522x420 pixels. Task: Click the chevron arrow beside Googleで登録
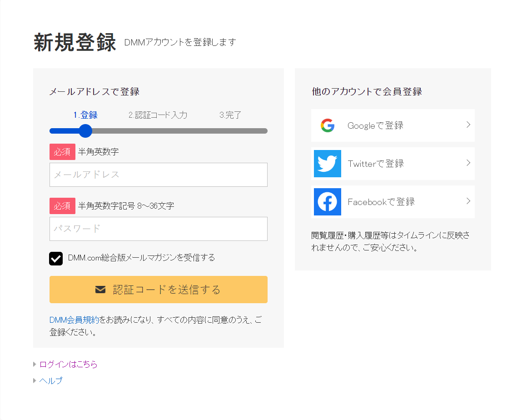point(468,125)
